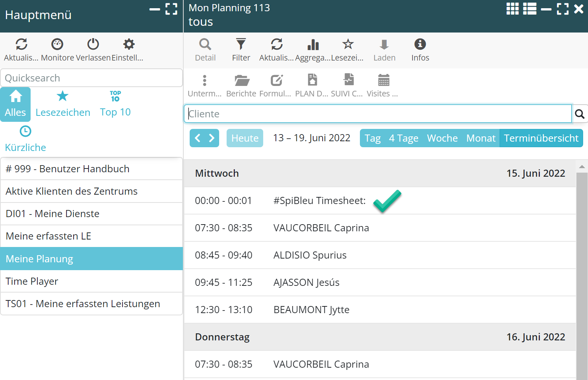Open the Aggregate bar chart icon

[313, 44]
